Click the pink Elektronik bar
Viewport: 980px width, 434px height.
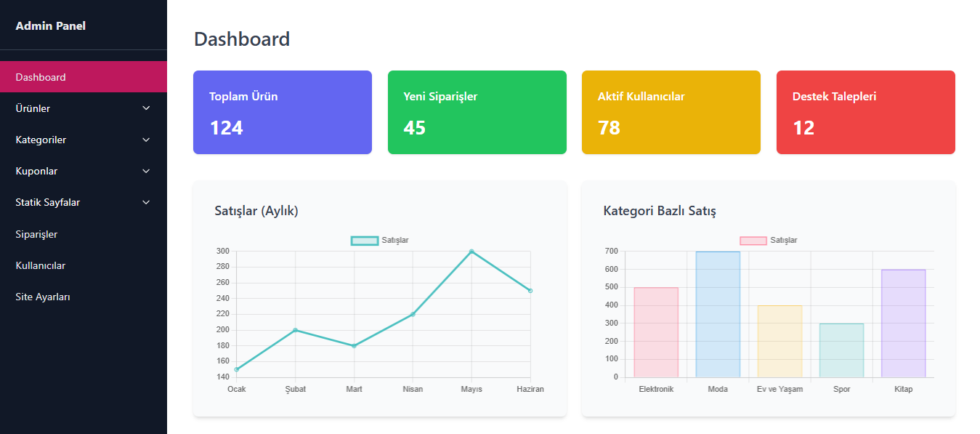click(656, 332)
